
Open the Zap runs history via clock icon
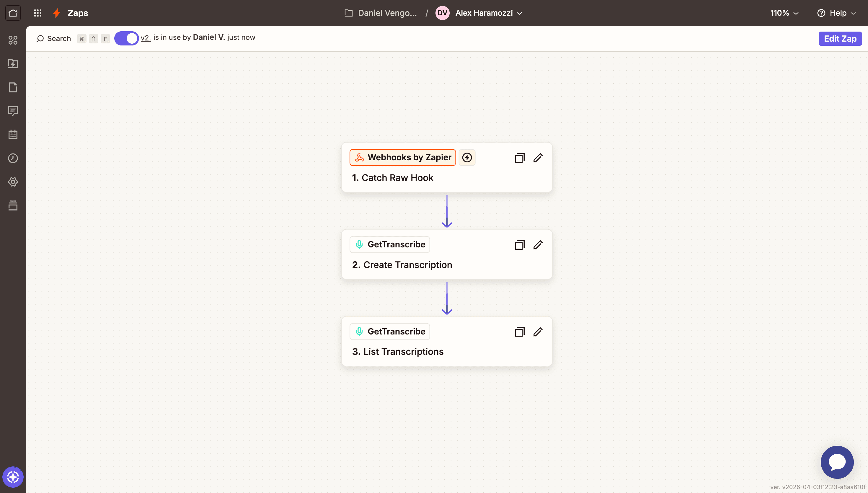click(13, 158)
